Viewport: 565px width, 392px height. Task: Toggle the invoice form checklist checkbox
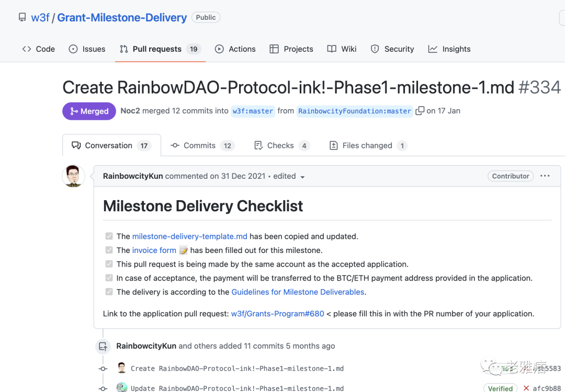[109, 250]
